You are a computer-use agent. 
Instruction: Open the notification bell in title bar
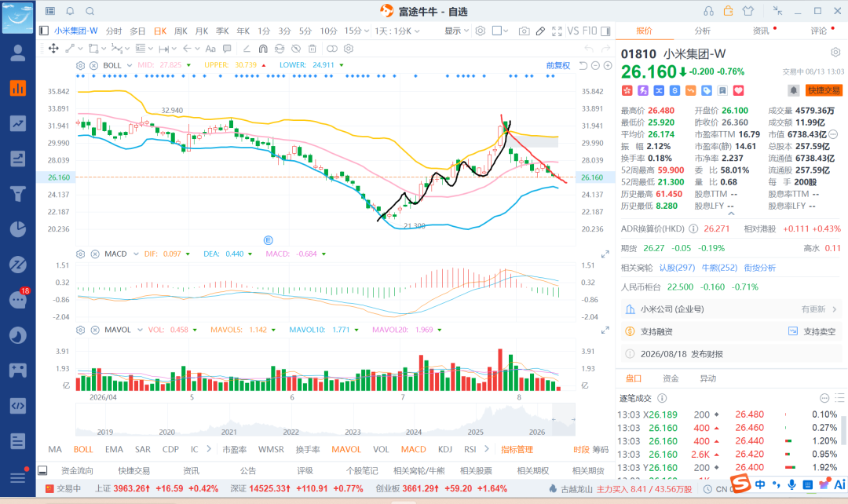tap(71, 11)
